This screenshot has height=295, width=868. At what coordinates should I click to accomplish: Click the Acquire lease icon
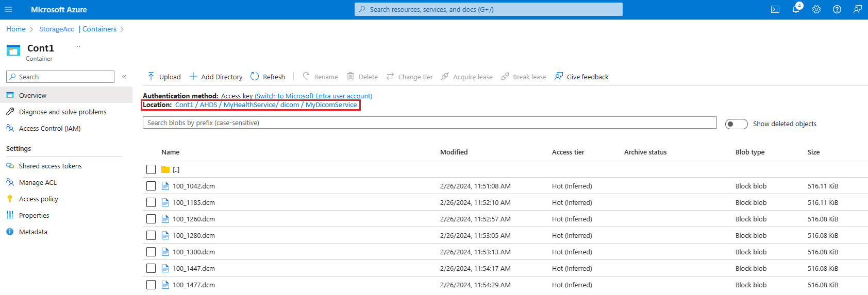(445, 77)
